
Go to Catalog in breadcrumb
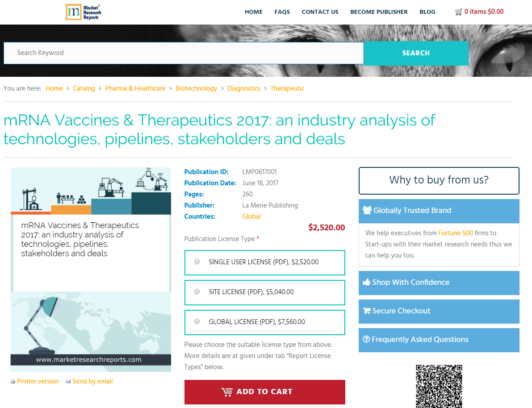pyautogui.click(x=84, y=88)
